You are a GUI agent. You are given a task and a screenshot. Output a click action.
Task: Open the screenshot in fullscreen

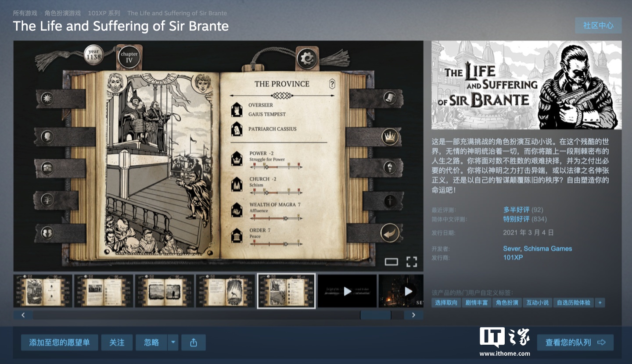[411, 262]
